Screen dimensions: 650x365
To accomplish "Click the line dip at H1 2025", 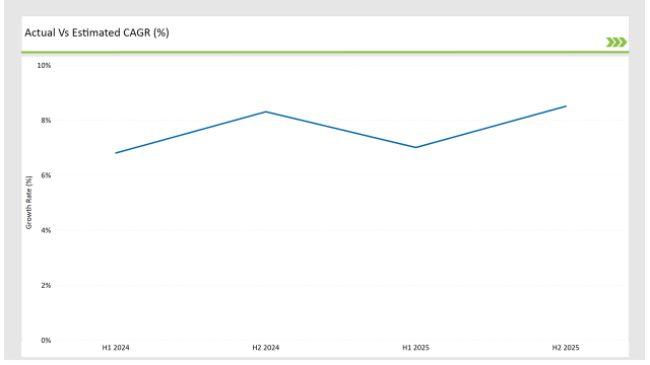I will click(x=416, y=147).
